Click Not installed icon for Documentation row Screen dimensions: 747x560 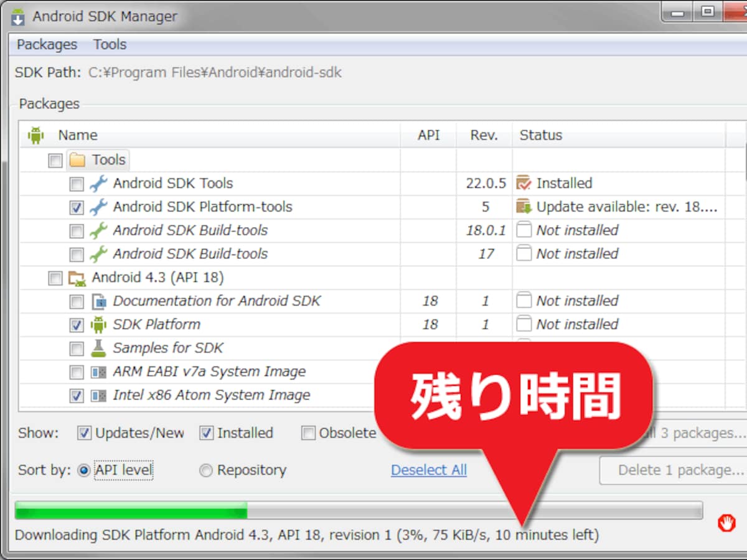click(525, 301)
